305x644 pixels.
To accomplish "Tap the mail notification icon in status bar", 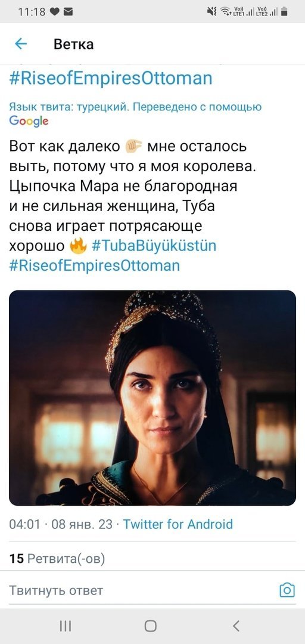I will (68, 12).
